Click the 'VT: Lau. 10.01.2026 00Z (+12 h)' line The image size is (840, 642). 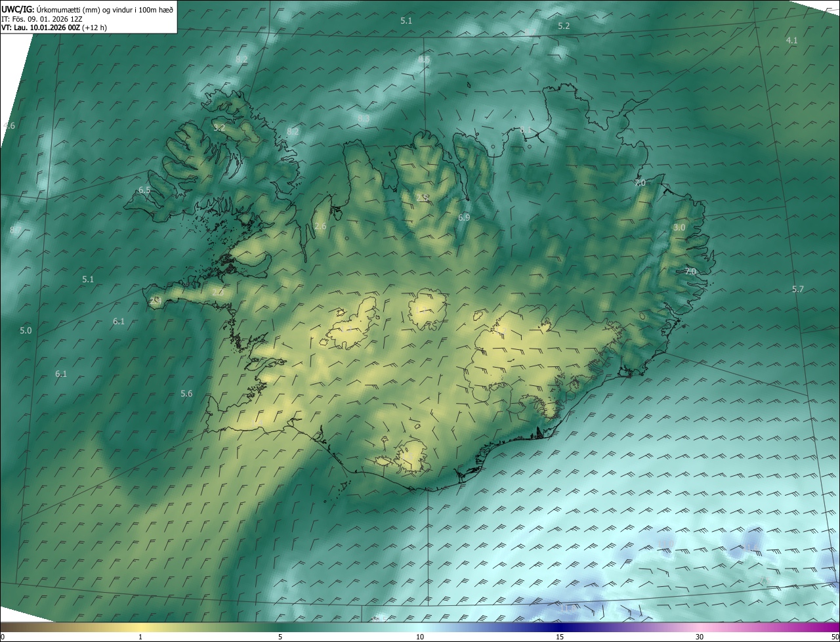coord(55,28)
